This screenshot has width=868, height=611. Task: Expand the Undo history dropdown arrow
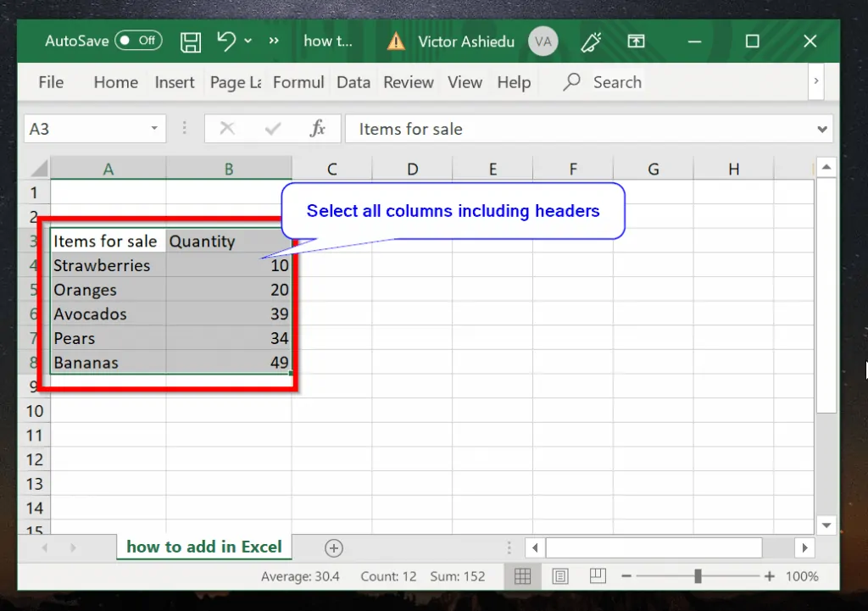248,41
